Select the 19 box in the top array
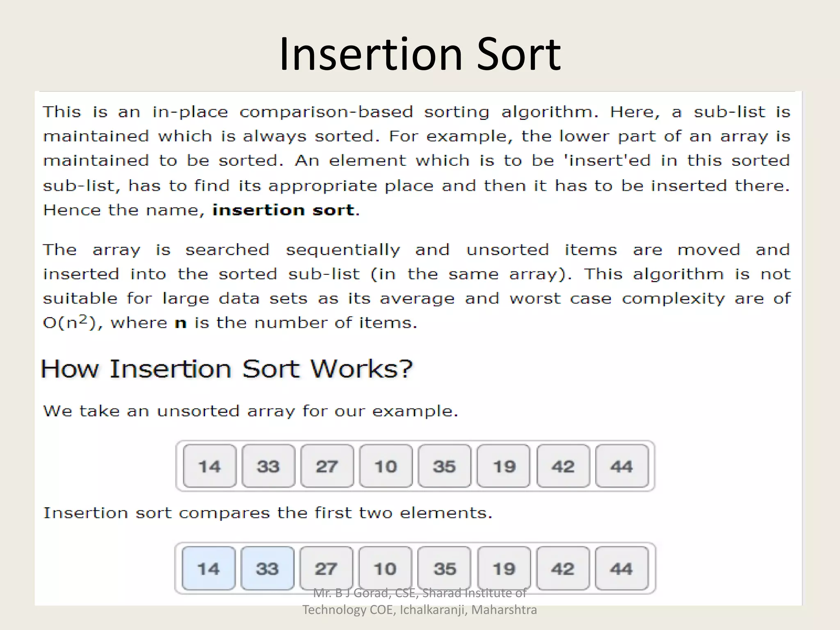The image size is (840, 630). click(x=504, y=466)
